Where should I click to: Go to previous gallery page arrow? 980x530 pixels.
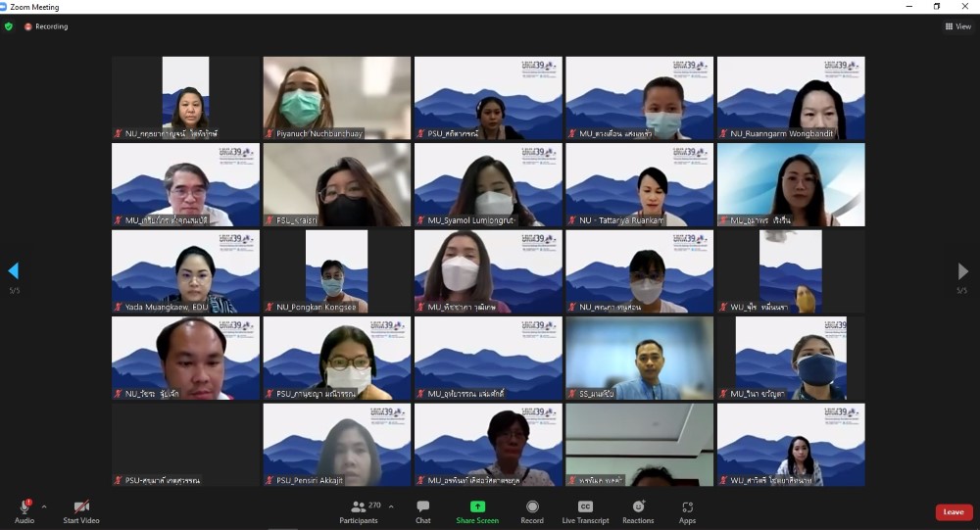click(x=13, y=270)
